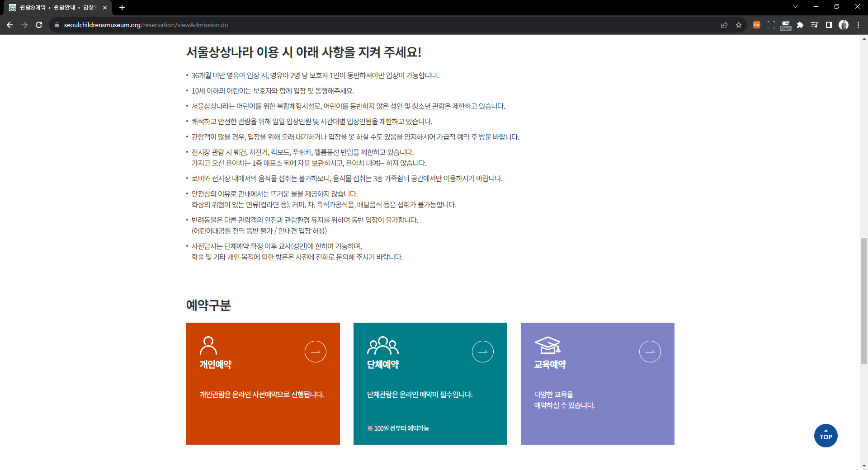
Task: Click the note ※ 100일 전부터 예약가능
Action: [x=398, y=428]
